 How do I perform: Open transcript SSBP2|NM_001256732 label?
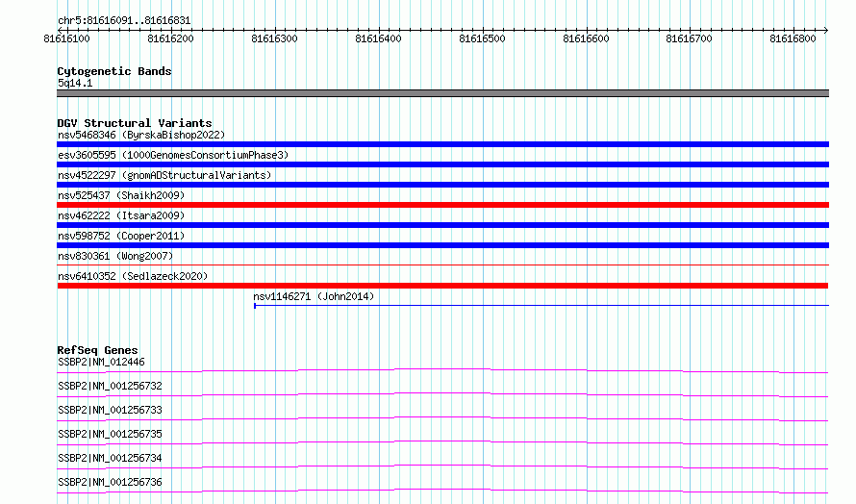coord(110,386)
